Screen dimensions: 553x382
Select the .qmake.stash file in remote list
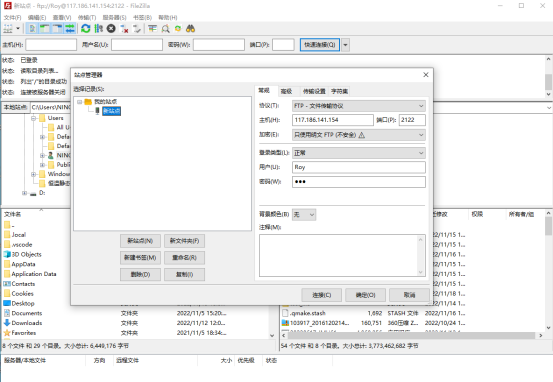tap(308, 313)
